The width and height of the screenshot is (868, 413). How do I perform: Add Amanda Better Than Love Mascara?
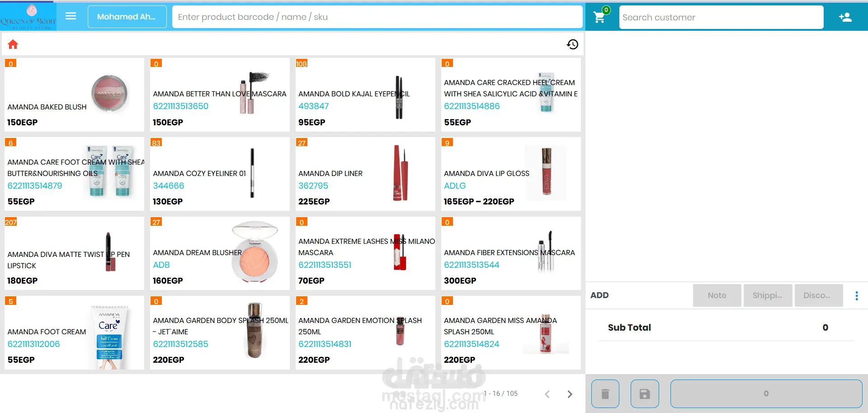point(220,95)
